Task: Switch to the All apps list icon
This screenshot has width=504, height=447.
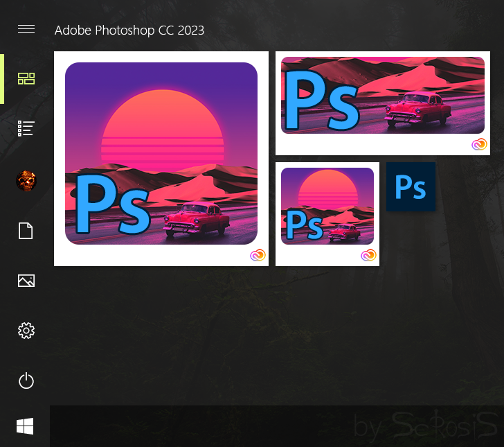Action: coord(26,128)
